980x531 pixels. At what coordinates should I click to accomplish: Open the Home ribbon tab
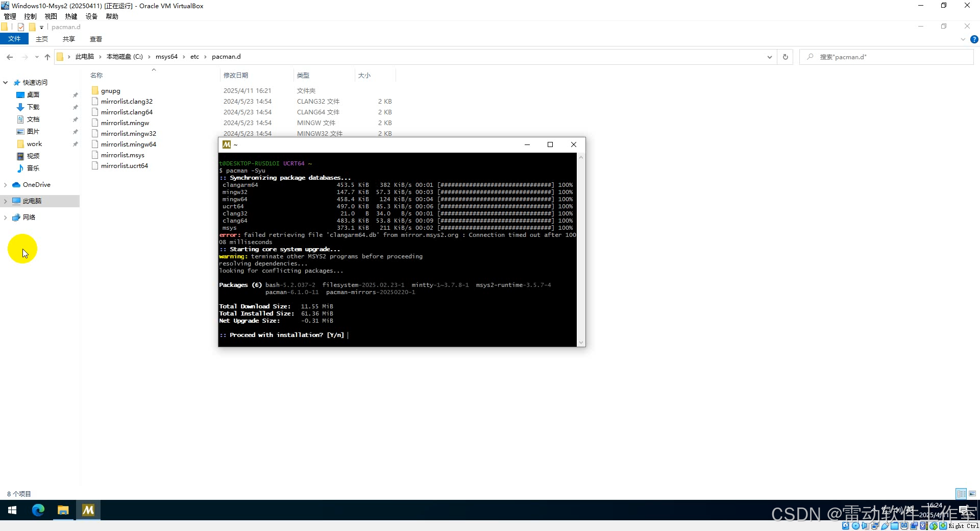point(42,39)
